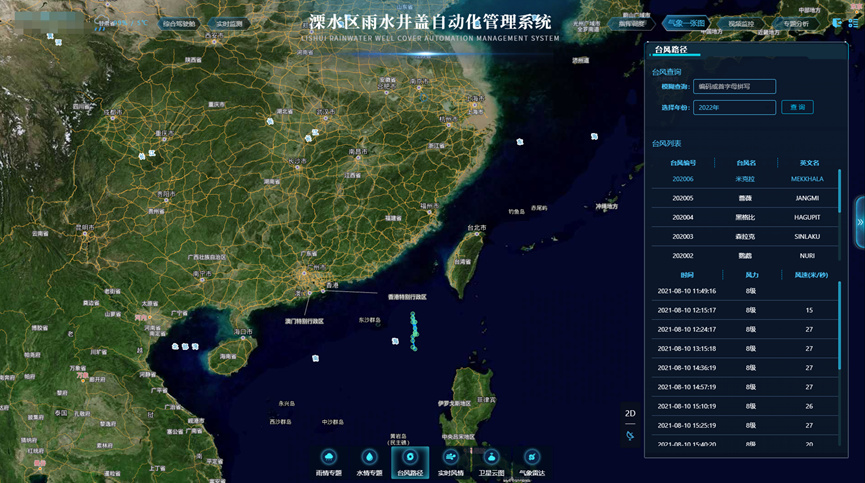The image size is (865, 483).
Task: Click the track records table scrollbar
Action: pos(840,325)
